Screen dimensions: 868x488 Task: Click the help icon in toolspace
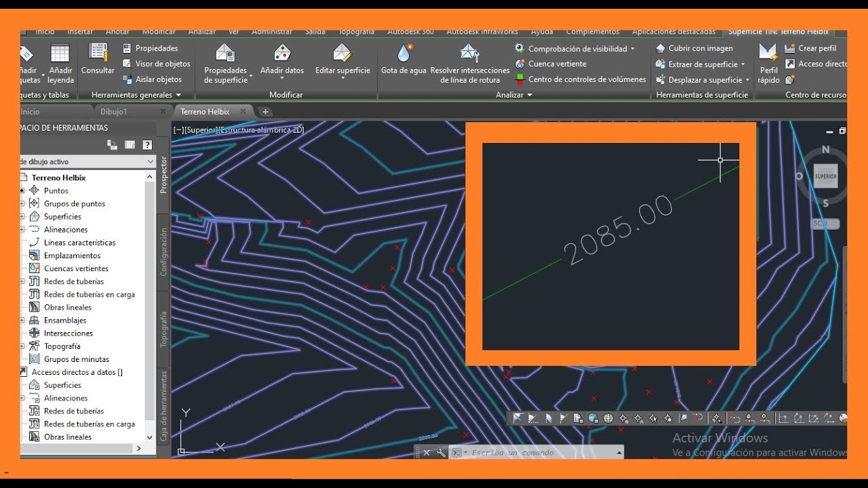point(147,144)
